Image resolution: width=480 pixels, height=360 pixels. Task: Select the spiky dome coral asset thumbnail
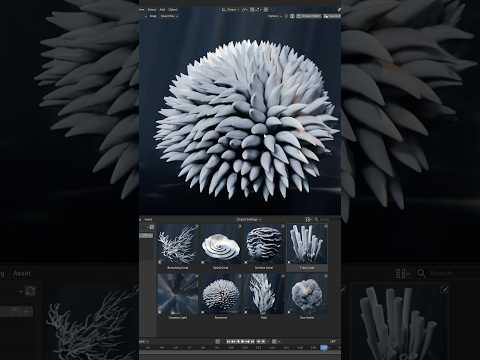point(221,294)
